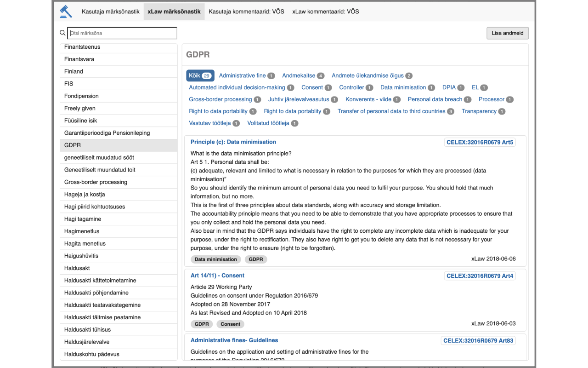Open Principle (c): Data minimisation entry title
588x368 pixels.
click(233, 142)
